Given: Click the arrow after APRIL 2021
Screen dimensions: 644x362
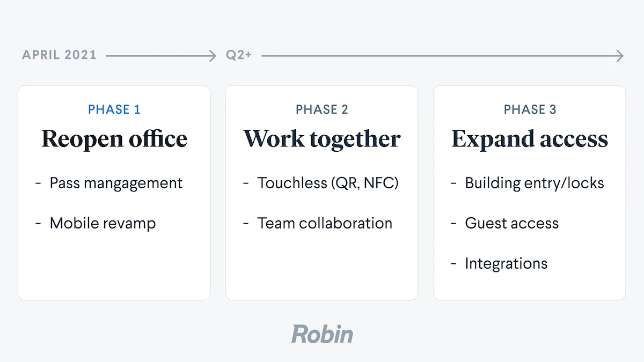Looking at the screenshot, I should tap(161, 55).
